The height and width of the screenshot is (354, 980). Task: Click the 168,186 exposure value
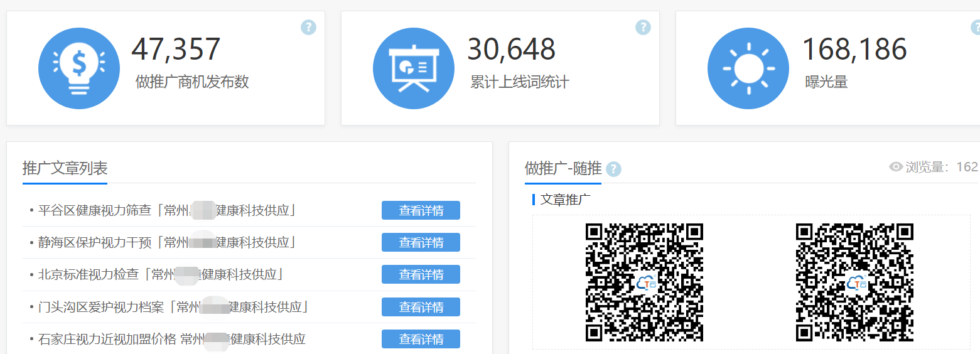click(x=854, y=50)
